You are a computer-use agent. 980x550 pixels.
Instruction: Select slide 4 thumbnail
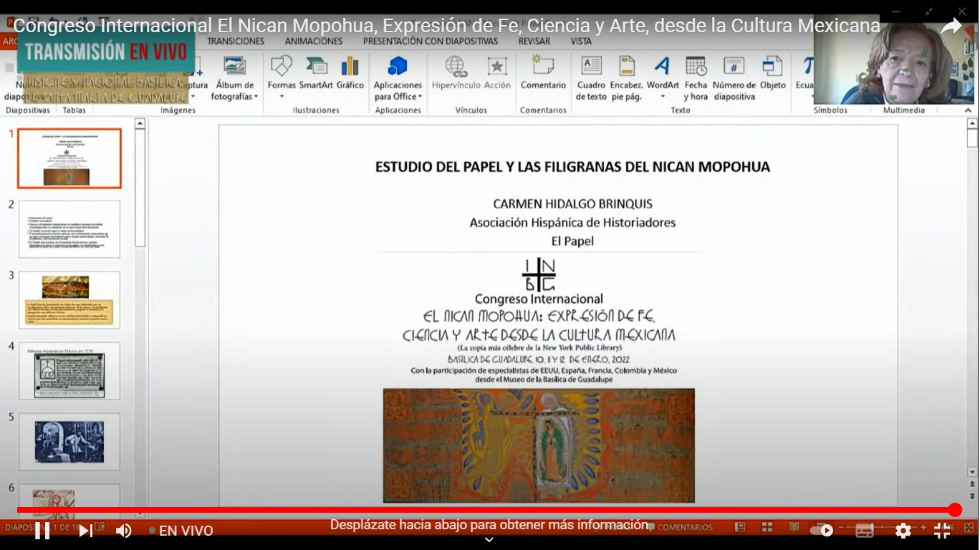click(x=69, y=371)
